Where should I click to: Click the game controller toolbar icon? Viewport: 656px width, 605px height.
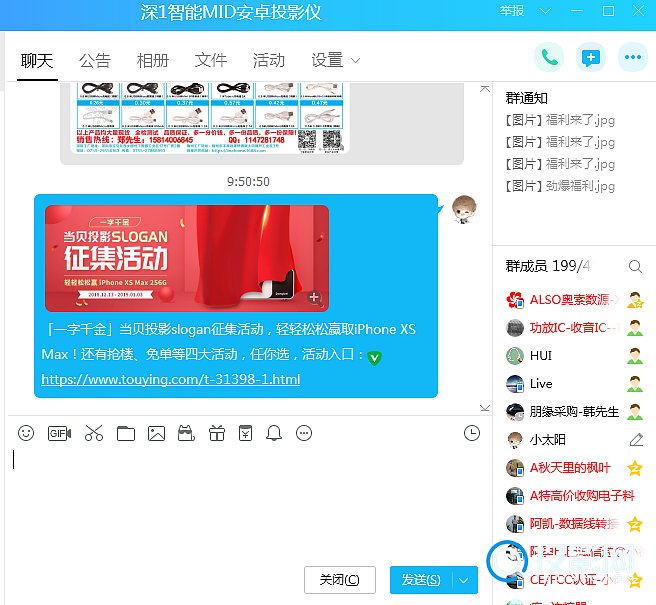(186, 433)
